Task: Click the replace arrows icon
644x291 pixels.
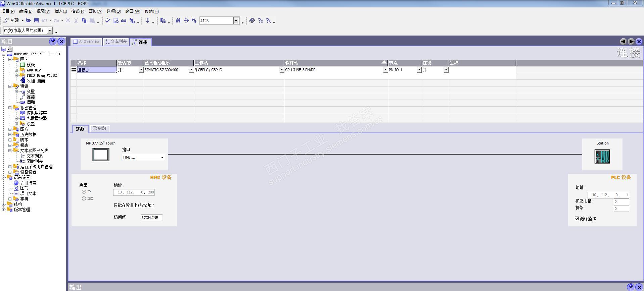Action: point(186,20)
